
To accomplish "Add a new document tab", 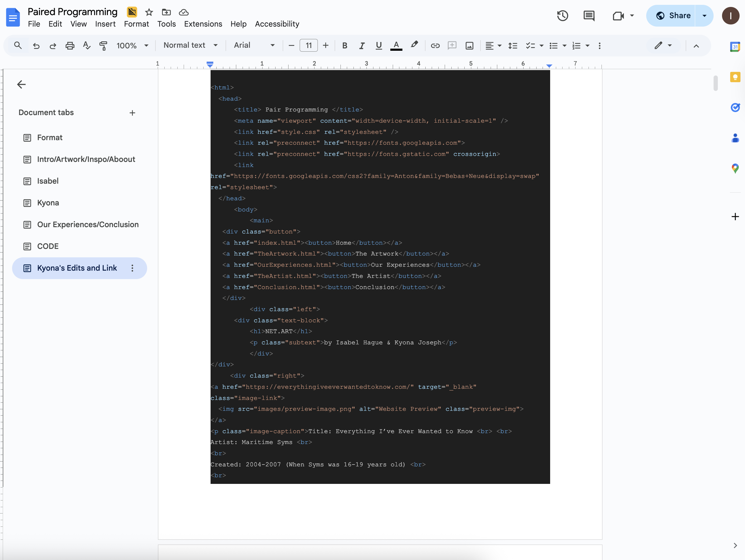I will tap(132, 113).
